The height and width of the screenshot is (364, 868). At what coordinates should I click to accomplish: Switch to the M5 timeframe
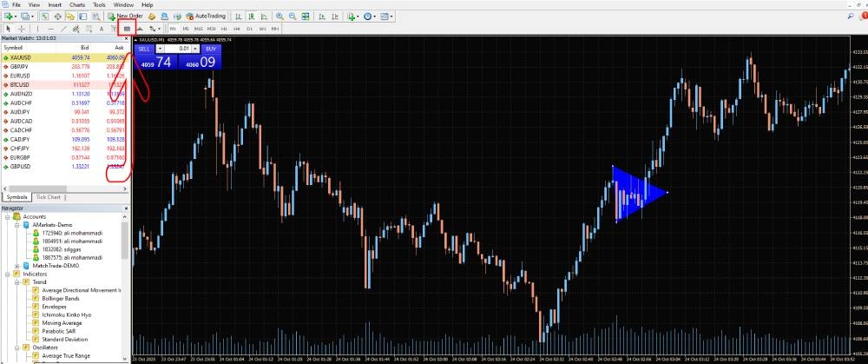pyautogui.click(x=186, y=29)
